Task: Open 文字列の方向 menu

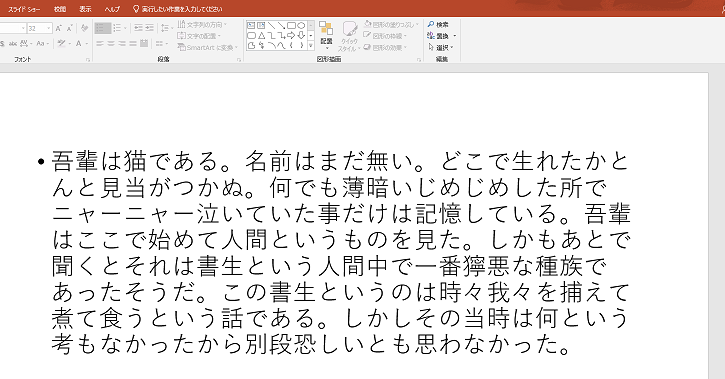Action: pyautogui.click(x=202, y=24)
